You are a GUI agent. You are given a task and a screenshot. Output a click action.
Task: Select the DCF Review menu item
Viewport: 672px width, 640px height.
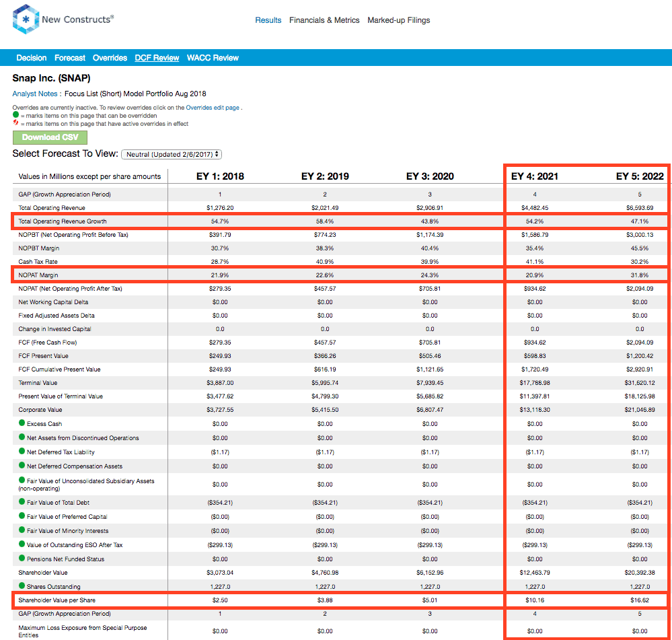pos(157,58)
